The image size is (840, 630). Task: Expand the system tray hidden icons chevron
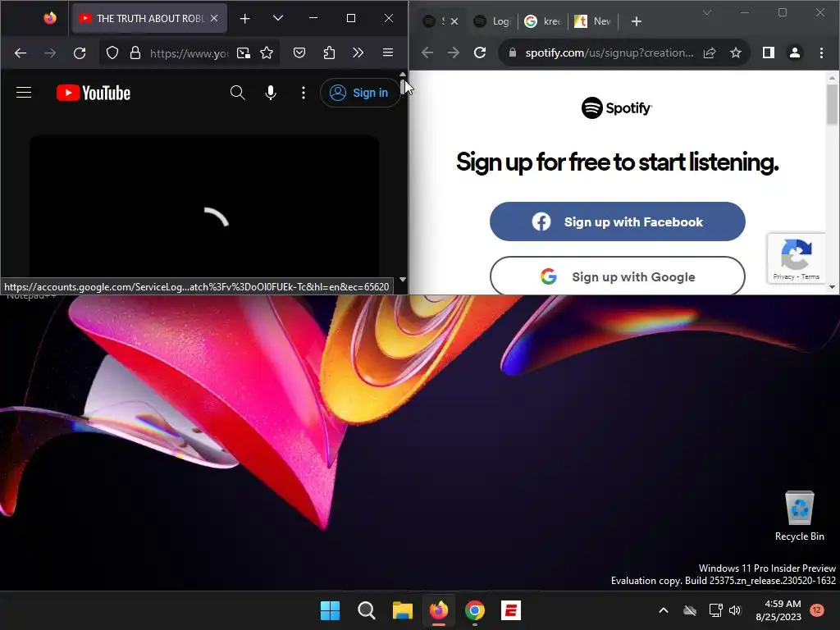tap(663, 610)
